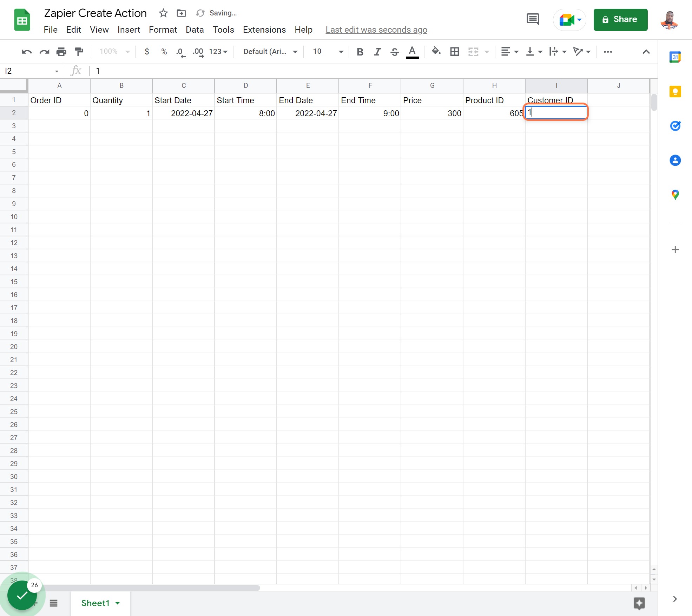Click the green Share button

click(620, 20)
